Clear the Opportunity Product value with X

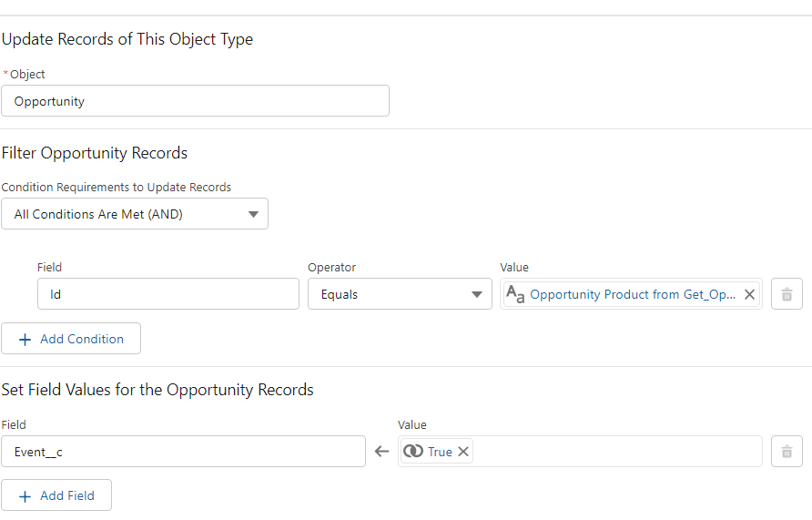[x=749, y=294]
